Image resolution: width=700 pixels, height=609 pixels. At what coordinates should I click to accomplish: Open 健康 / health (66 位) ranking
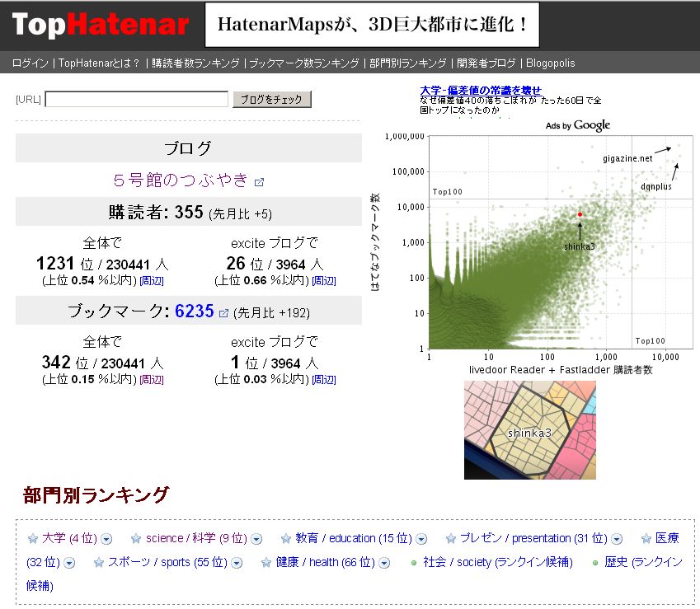pyautogui.click(x=325, y=562)
